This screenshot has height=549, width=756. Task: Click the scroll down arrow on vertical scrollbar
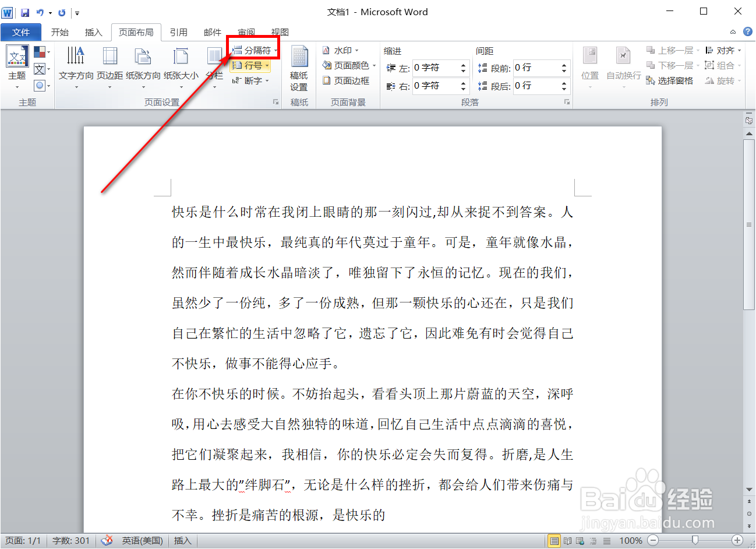pos(749,490)
